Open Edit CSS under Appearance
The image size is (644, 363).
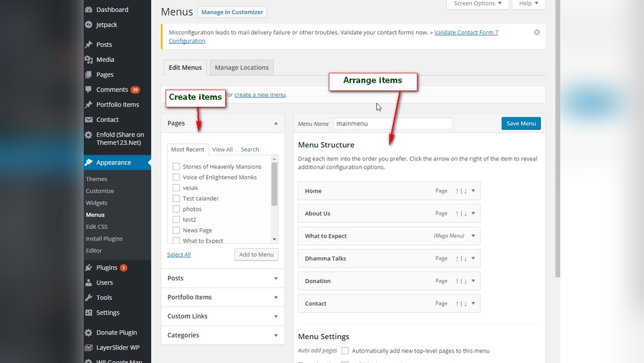[x=97, y=226]
